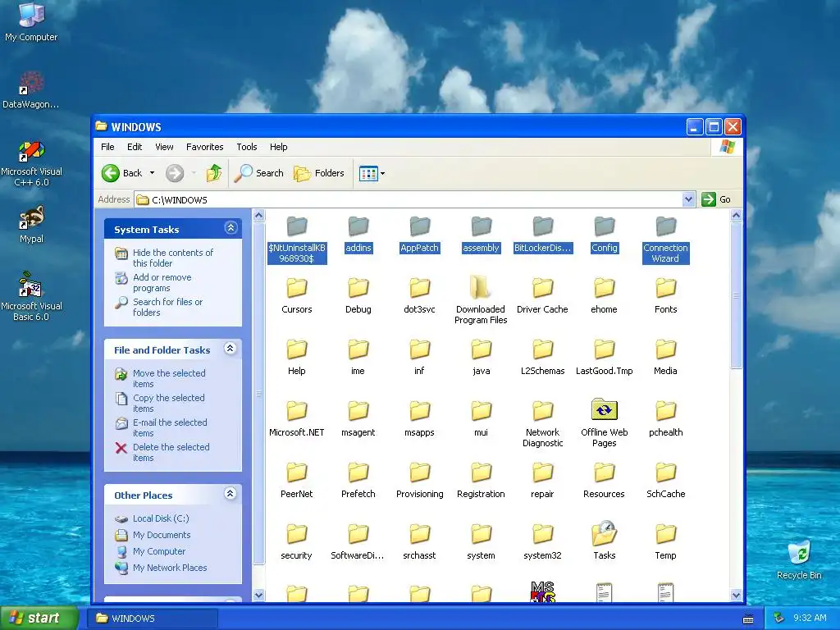Click the Search toolbar button

258,173
